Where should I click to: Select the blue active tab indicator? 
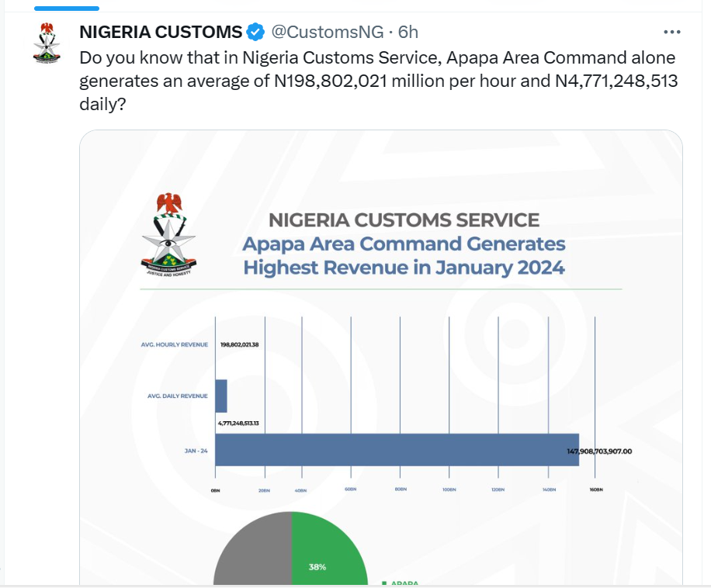tap(67, 9)
